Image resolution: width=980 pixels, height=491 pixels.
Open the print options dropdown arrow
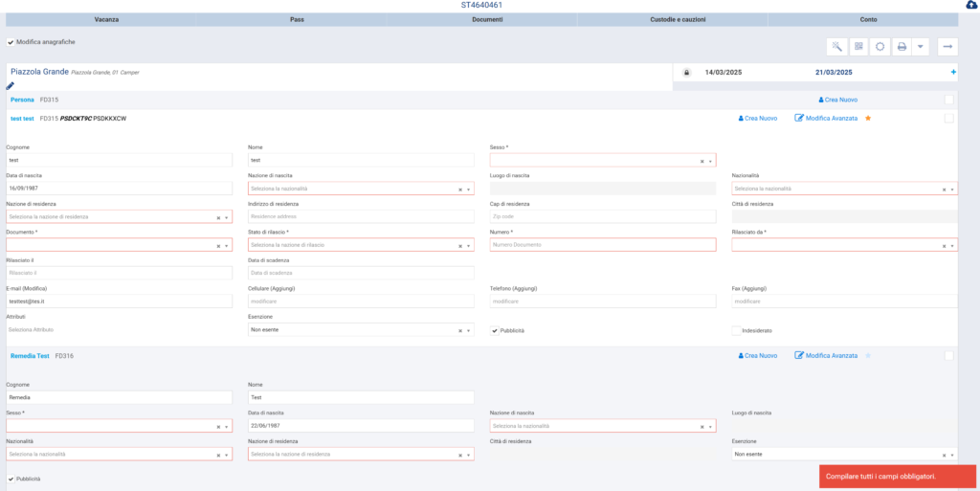coord(921,46)
